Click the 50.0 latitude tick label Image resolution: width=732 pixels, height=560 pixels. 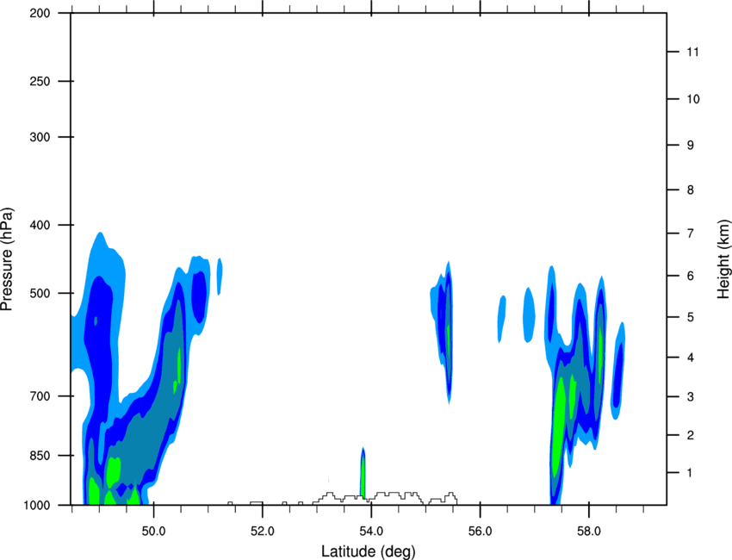click(x=153, y=532)
